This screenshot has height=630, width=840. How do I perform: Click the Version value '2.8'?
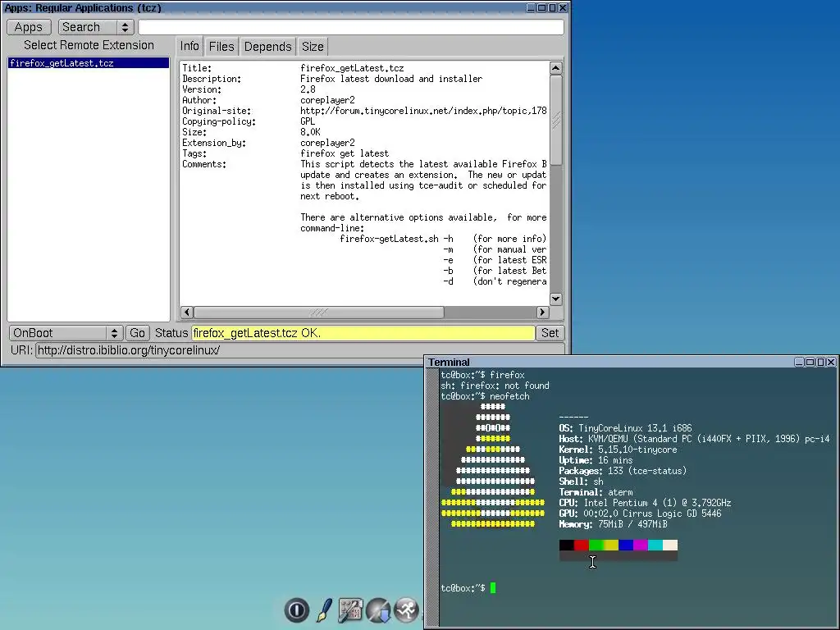(x=308, y=89)
